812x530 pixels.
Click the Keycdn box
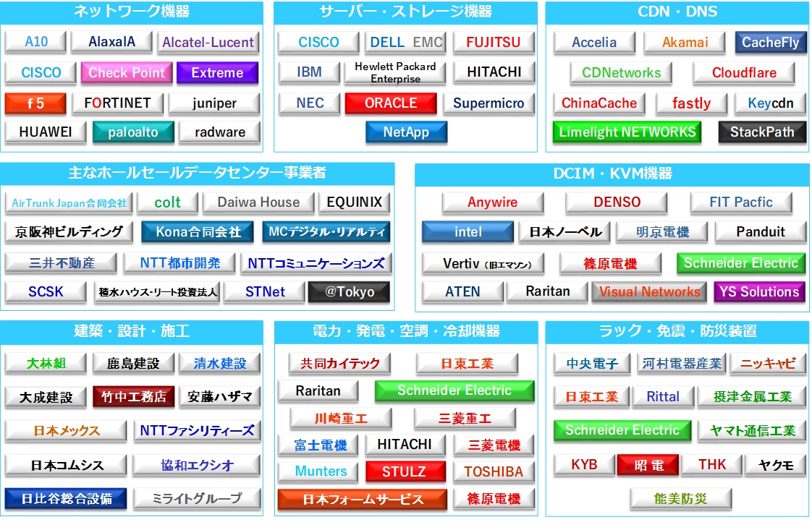point(771,103)
